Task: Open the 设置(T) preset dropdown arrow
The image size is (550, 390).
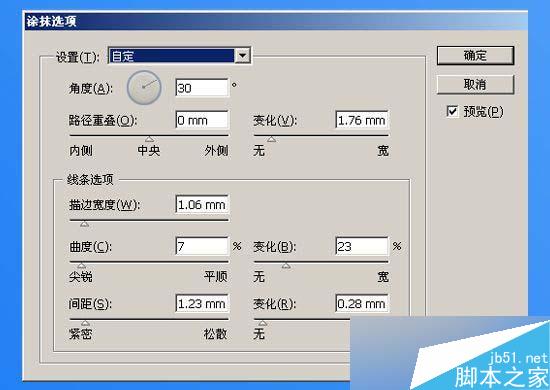Action: 242,56
